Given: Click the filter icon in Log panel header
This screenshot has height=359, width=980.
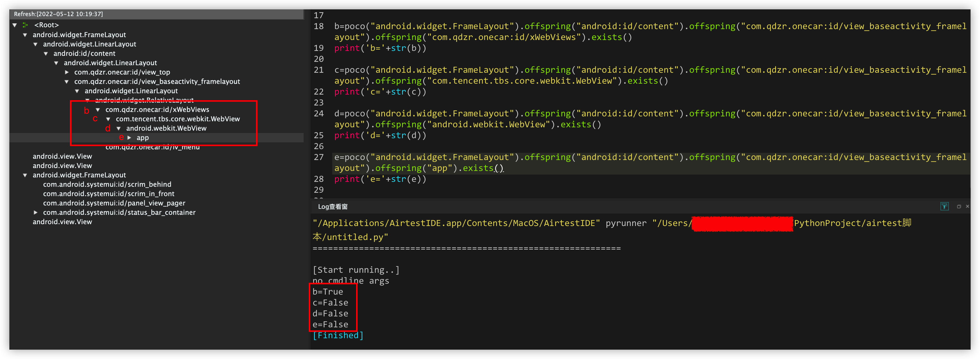Looking at the screenshot, I should pos(944,207).
